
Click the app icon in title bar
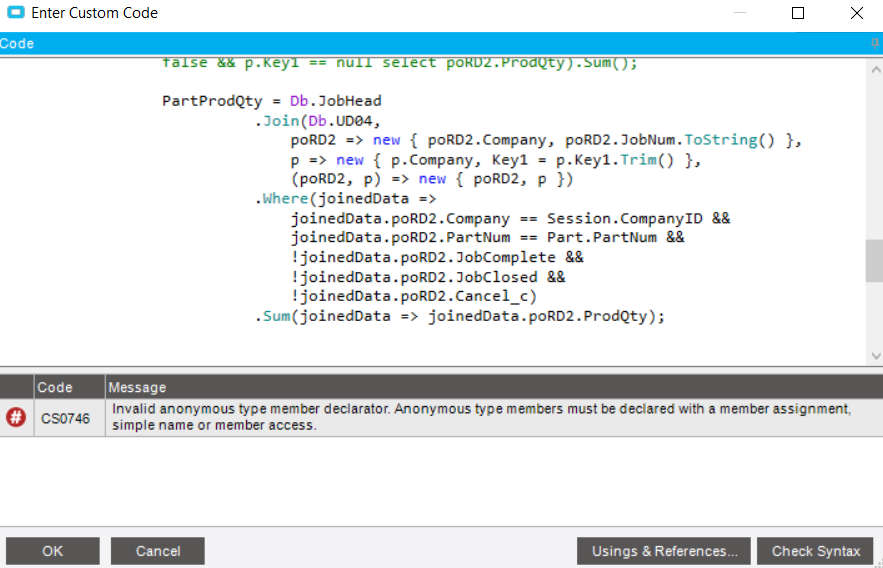click(x=16, y=12)
